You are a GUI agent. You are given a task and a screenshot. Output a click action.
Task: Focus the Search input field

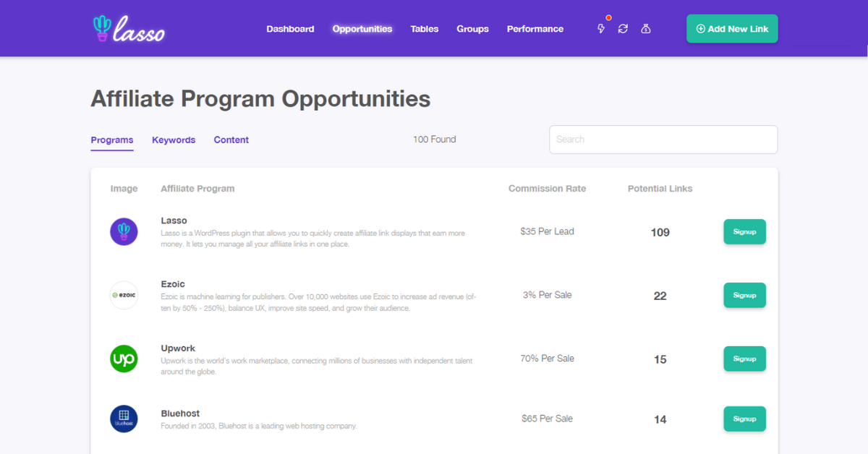663,140
